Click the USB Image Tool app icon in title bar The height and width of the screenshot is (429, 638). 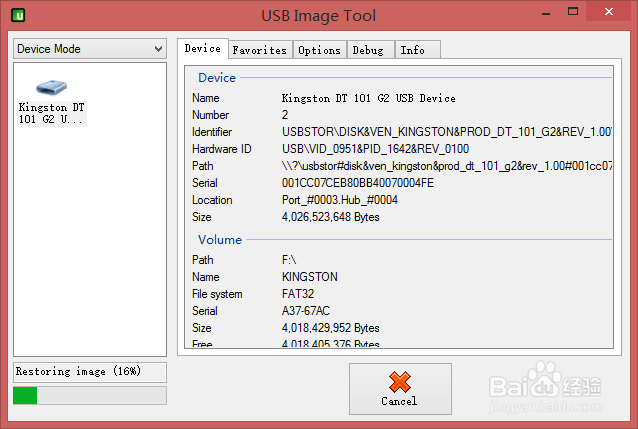pyautogui.click(x=17, y=15)
